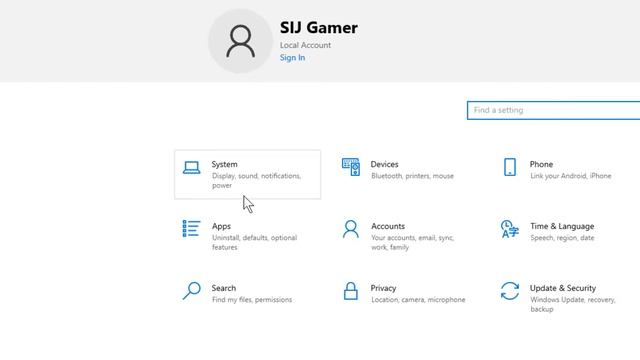This screenshot has height=360, width=640.
Task: Click 'Location, camera, microphone' description
Action: coord(418,300)
